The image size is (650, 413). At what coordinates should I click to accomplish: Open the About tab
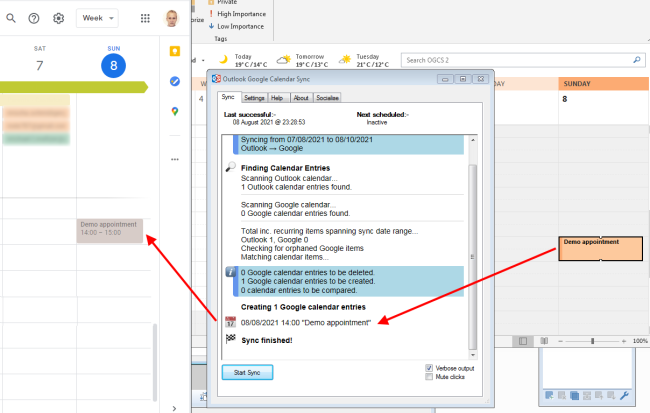pyautogui.click(x=301, y=98)
